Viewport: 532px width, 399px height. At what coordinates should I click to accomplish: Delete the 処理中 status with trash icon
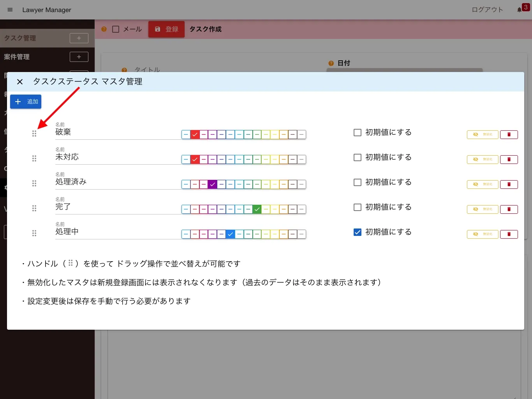[509, 234]
